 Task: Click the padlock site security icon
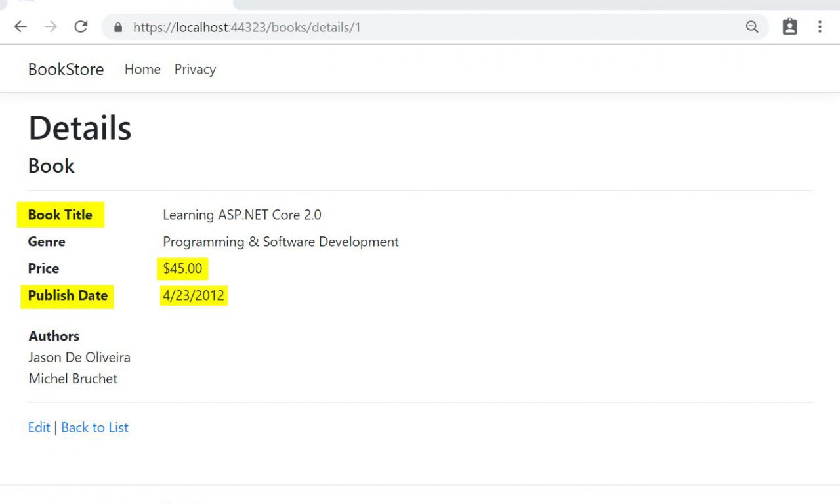[x=118, y=28]
